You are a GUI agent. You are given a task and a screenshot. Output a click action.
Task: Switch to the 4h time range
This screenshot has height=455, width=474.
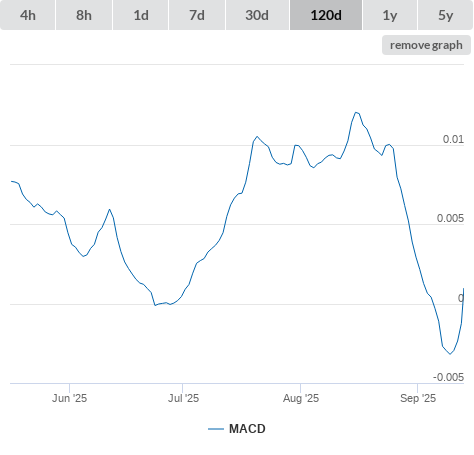tap(28, 15)
